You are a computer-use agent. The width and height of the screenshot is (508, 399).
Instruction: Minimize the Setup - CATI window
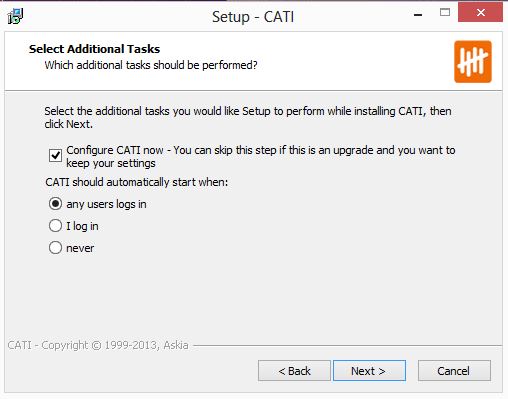[x=418, y=15]
